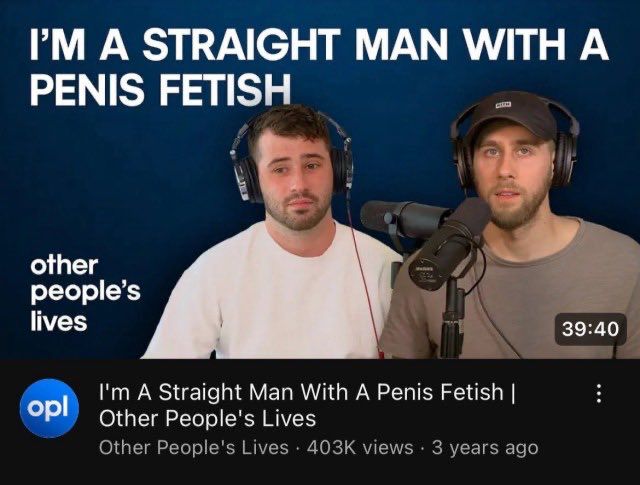Click the rear microphone behind the front one
This screenshot has width=640, height=485.
(402, 218)
